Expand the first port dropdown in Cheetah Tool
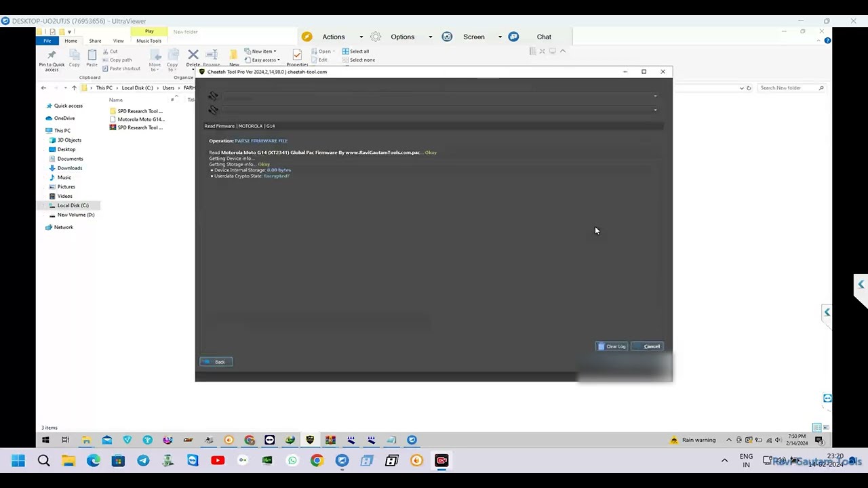Screen dimensions: 868x488 [x=655, y=96]
